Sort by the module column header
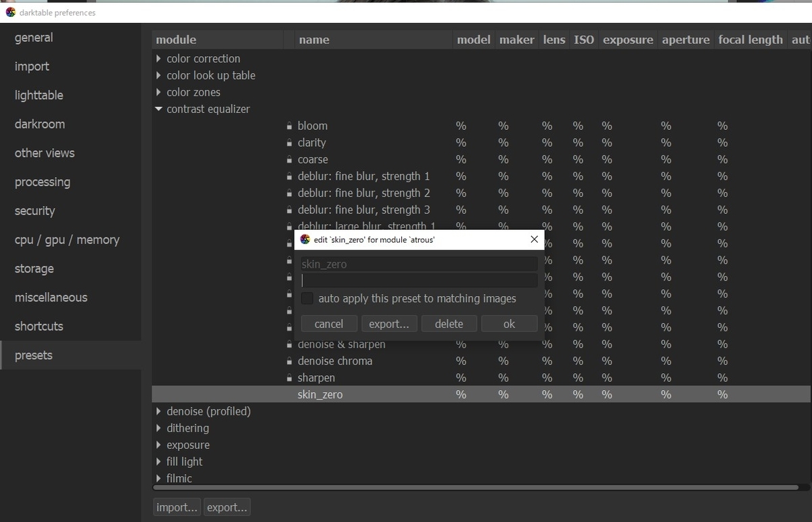The image size is (812, 522). click(219, 40)
